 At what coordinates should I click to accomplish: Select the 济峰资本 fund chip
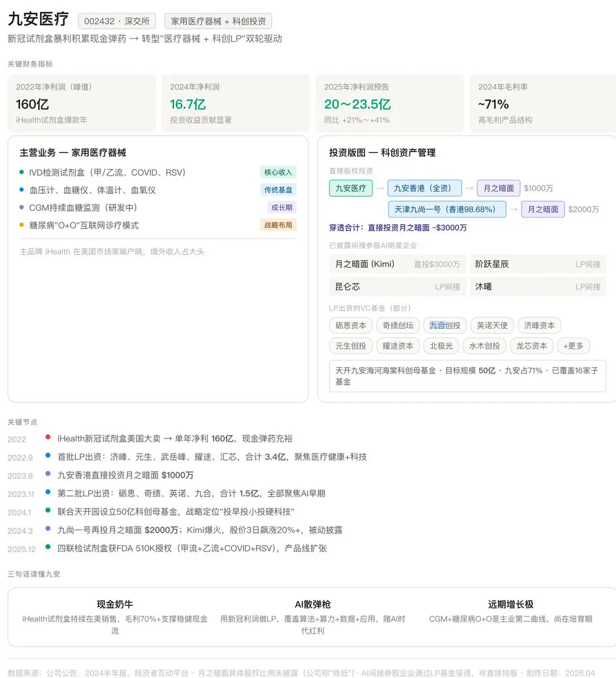tap(539, 325)
